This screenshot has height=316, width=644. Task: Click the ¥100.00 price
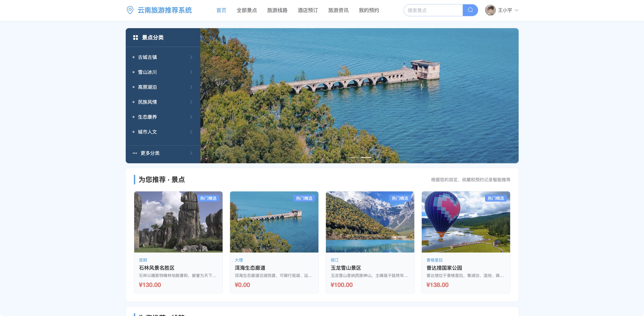click(342, 285)
